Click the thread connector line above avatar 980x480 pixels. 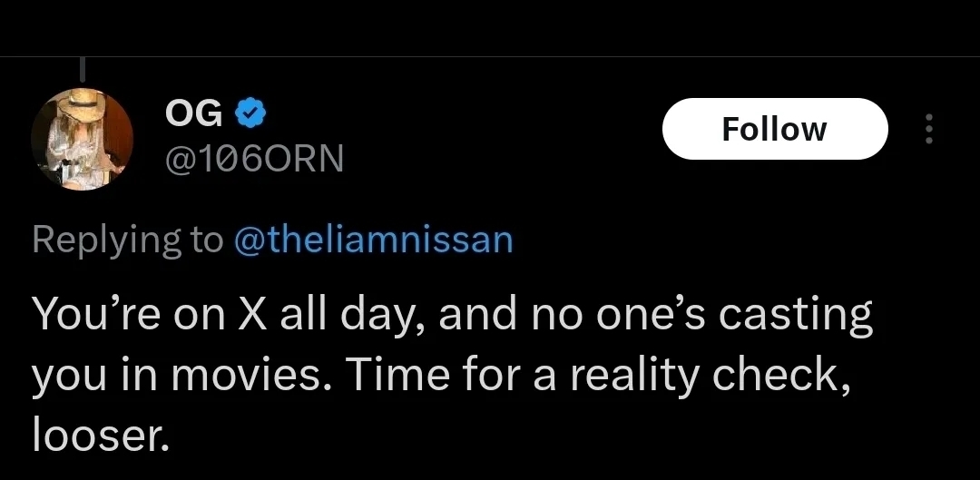click(84, 69)
